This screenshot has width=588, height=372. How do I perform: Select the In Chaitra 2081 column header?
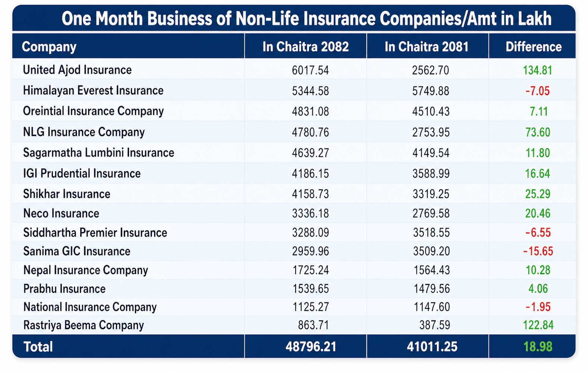pos(426,47)
